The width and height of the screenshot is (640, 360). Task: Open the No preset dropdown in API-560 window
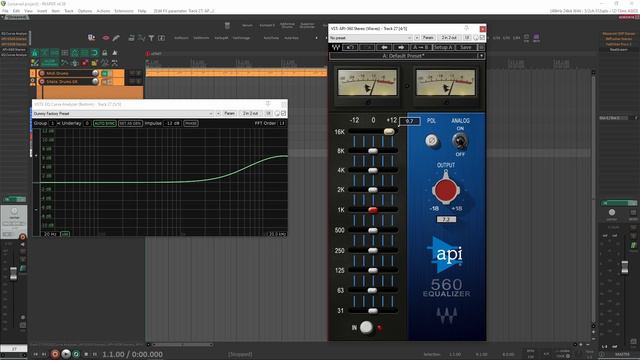coord(371,38)
